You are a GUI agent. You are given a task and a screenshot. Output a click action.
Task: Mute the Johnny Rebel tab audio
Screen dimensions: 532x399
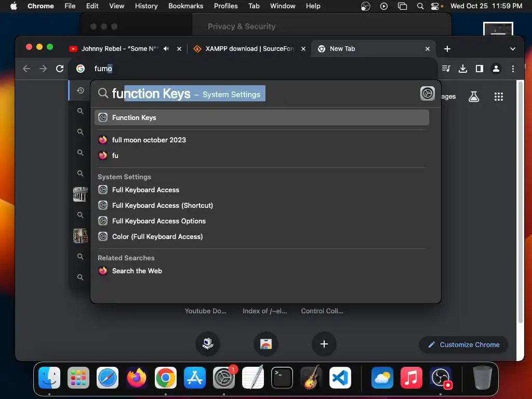pos(166,48)
